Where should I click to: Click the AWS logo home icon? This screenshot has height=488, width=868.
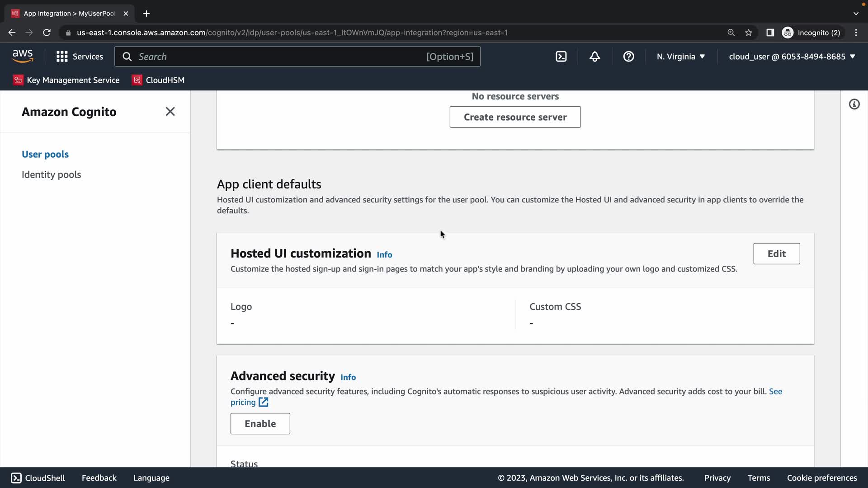coord(23,56)
